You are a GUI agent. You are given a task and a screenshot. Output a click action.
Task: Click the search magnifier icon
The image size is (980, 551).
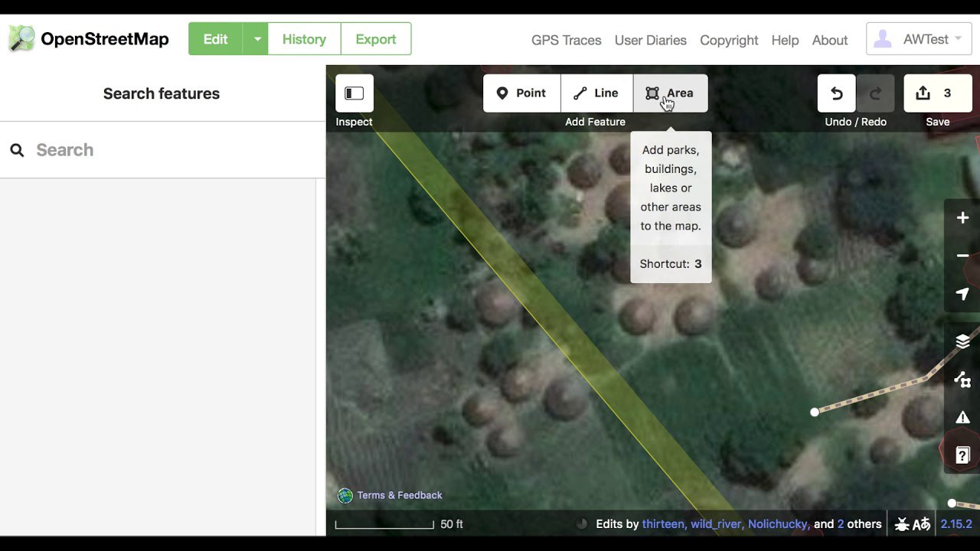[17, 150]
